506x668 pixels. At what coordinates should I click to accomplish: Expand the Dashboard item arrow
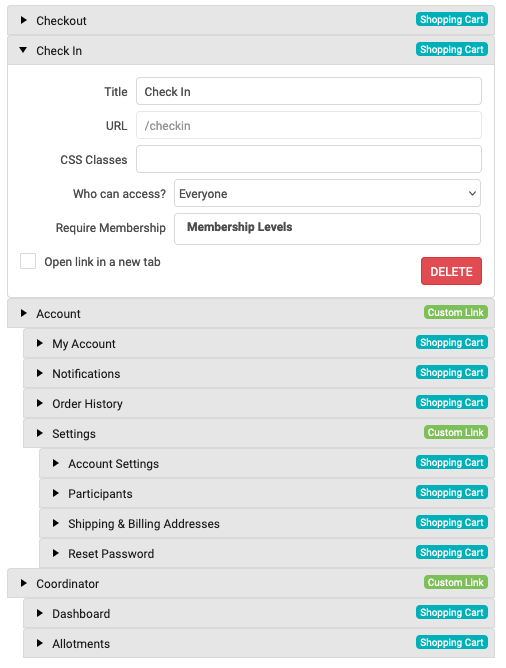pyautogui.click(x=40, y=613)
